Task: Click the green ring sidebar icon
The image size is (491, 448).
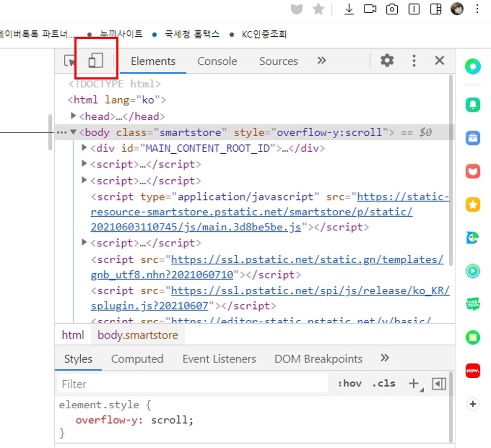Action: point(473,66)
